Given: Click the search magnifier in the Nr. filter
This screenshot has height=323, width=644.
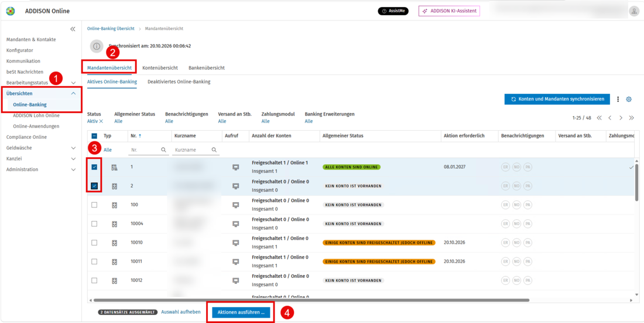Looking at the screenshot, I should [x=163, y=150].
